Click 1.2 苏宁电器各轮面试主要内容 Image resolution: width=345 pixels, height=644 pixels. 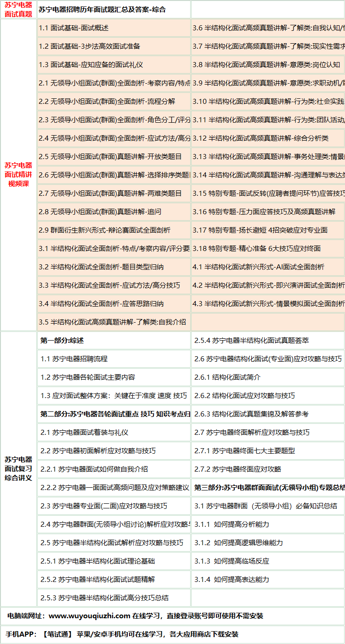pos(87,377)
